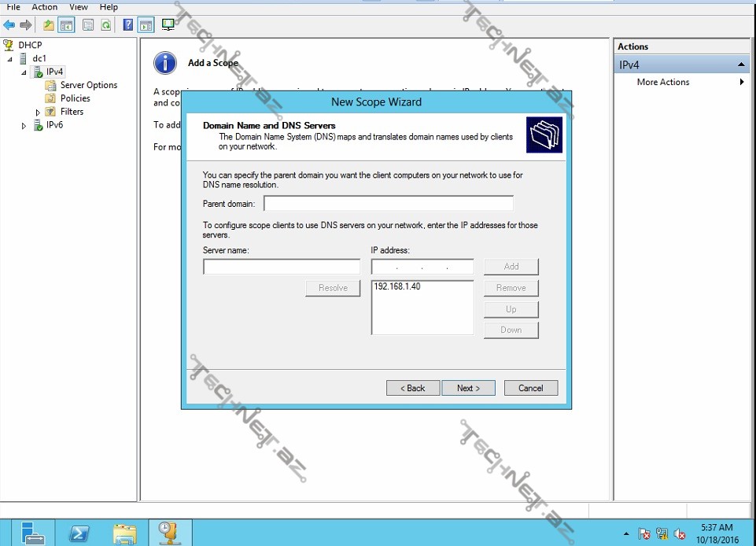Screen dimensions: 756x546
Task: Toggle the Show/Hide Console Tree icon
Action: coord(67,25)
